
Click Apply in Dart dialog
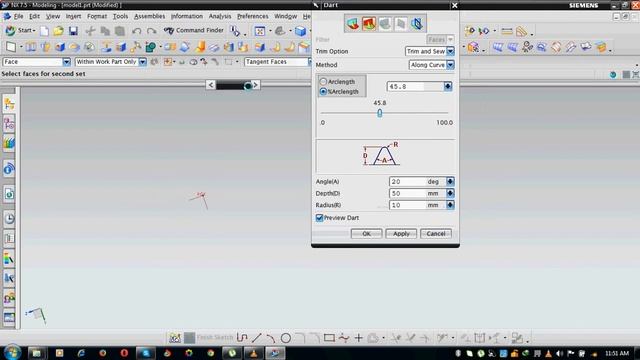[401, 234]
